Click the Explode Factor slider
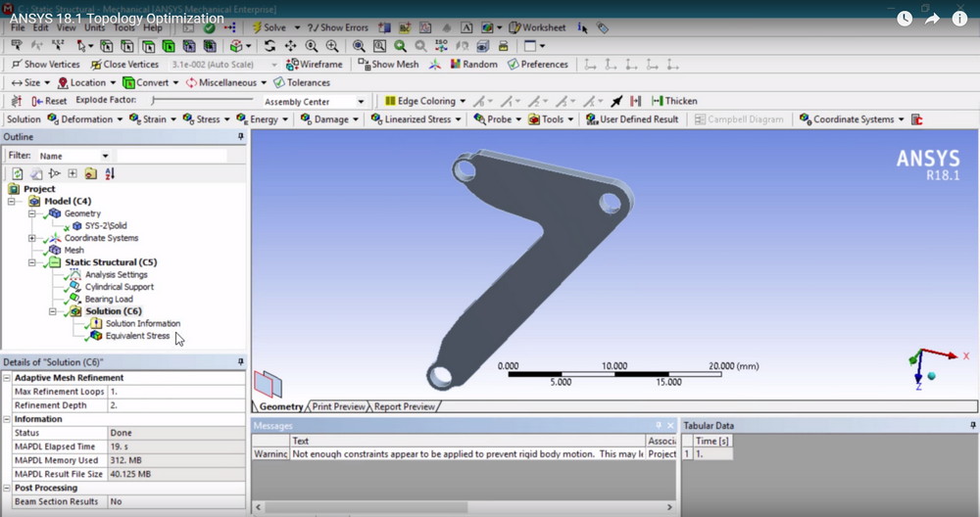 coord(203,100)
